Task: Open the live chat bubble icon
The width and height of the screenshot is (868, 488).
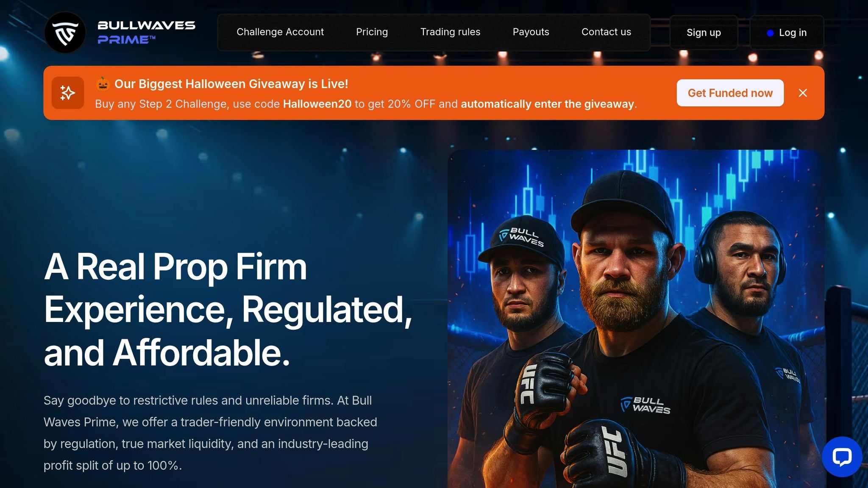Action: tap(842, 457)
